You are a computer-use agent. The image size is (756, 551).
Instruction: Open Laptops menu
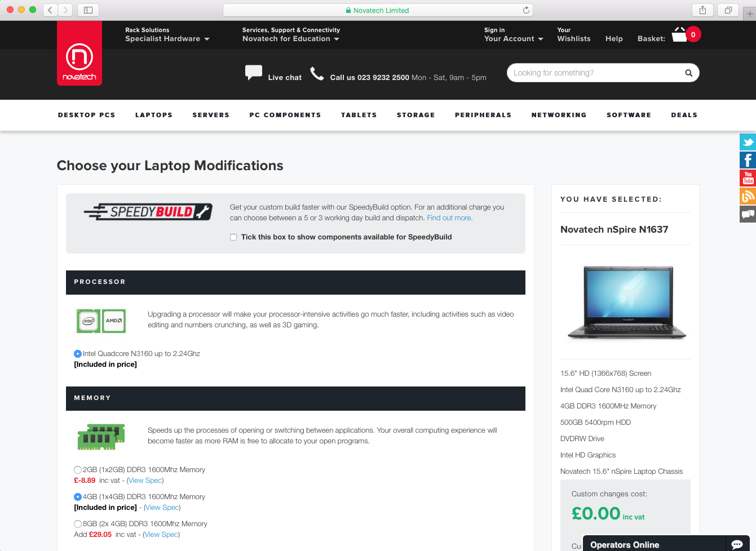(154, 115)
